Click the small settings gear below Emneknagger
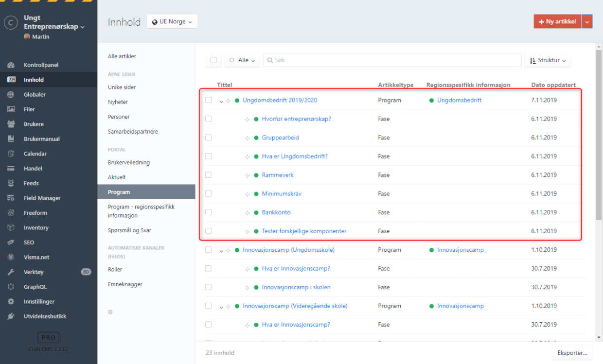Screen dimensions: 603x364 pos(110,312)
